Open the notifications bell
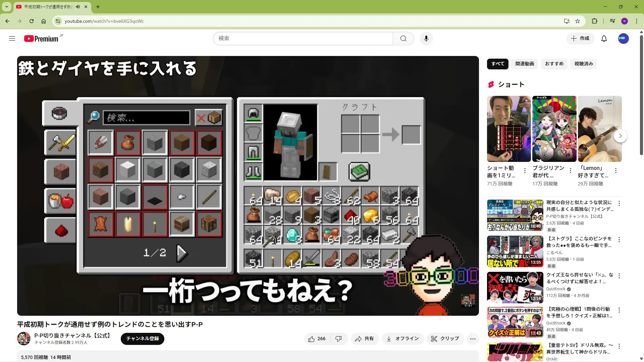 (x=604, y=39)
